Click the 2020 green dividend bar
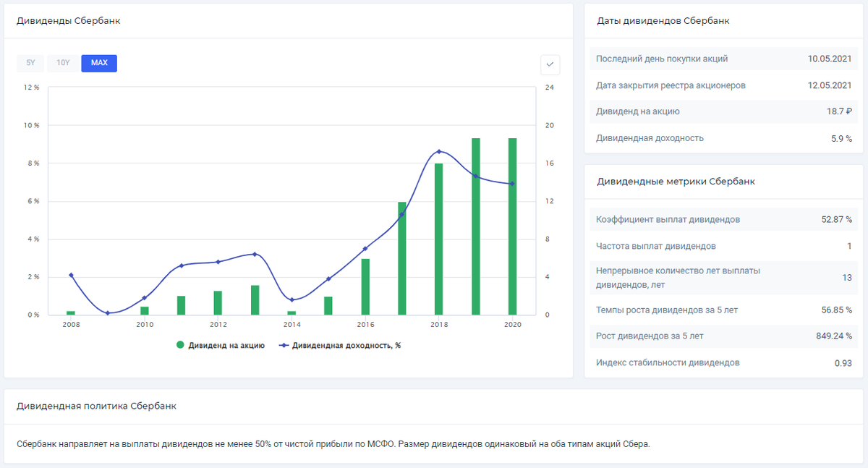 point(512,226)
